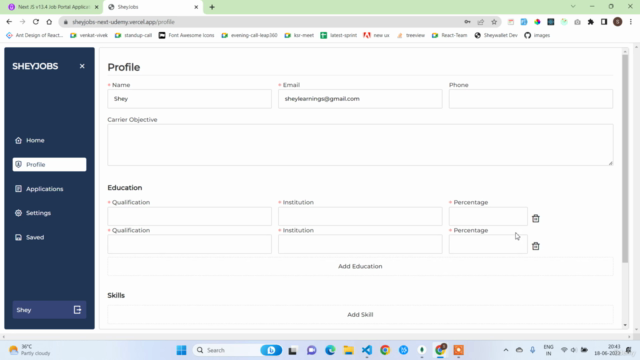This screenshot has height=360, width=640.
Task: Close the SHEYJOBS sidebar with X icon
Action: pos(82,66)
